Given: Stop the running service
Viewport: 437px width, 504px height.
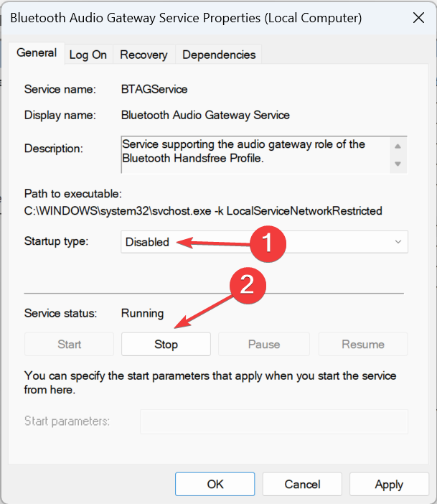Looking at the screenshot, I should 166,344.
